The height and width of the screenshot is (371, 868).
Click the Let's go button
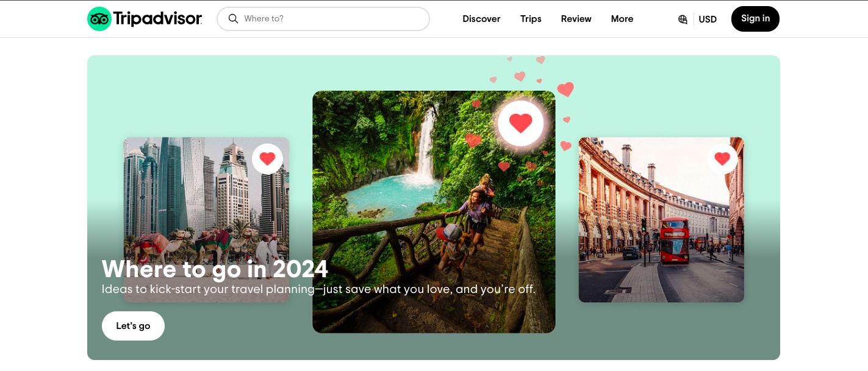[133, 326]
